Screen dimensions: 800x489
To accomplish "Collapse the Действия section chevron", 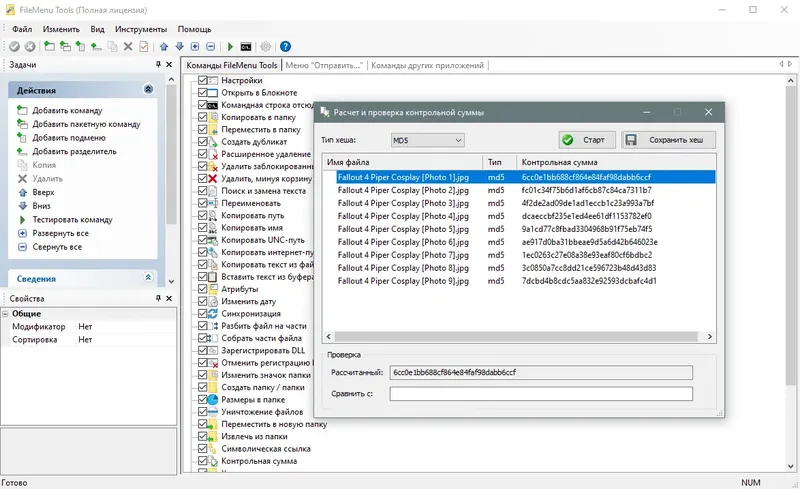I will [148, 89].
